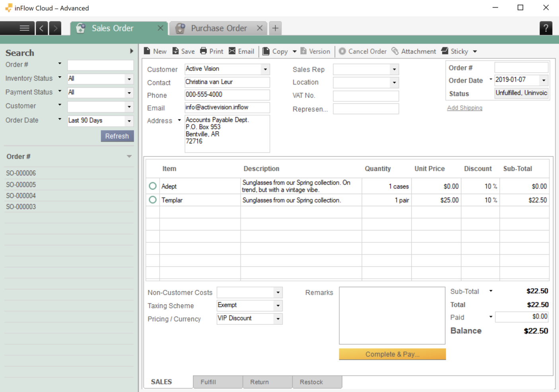Image resolution: width=559 pixels, height=392 pixels.
Task: Open the Version history
Action: [x=315, y=51]
